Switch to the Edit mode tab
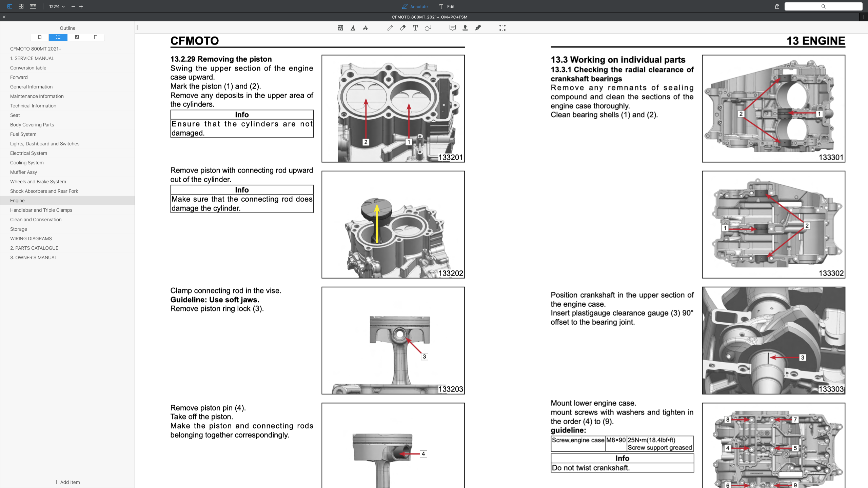Image resolution: width=868 pixels, height=488 pixels. (x=447, y=6)
